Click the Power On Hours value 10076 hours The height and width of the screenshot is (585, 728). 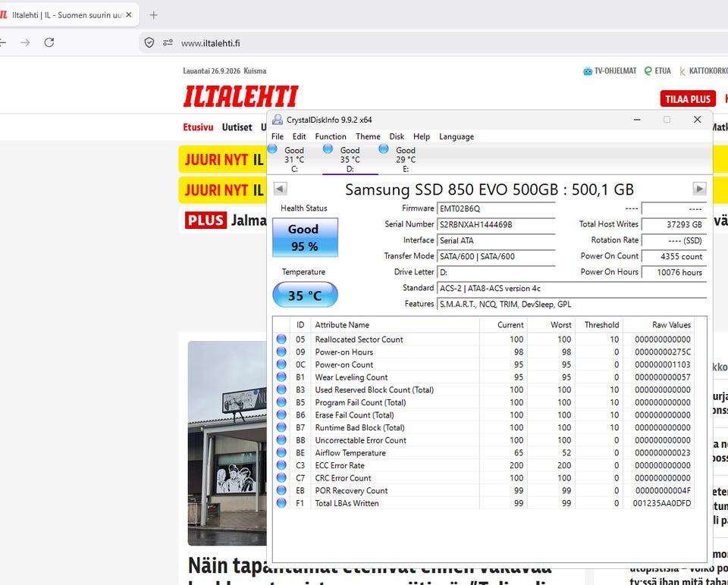(x=673, y=272)
